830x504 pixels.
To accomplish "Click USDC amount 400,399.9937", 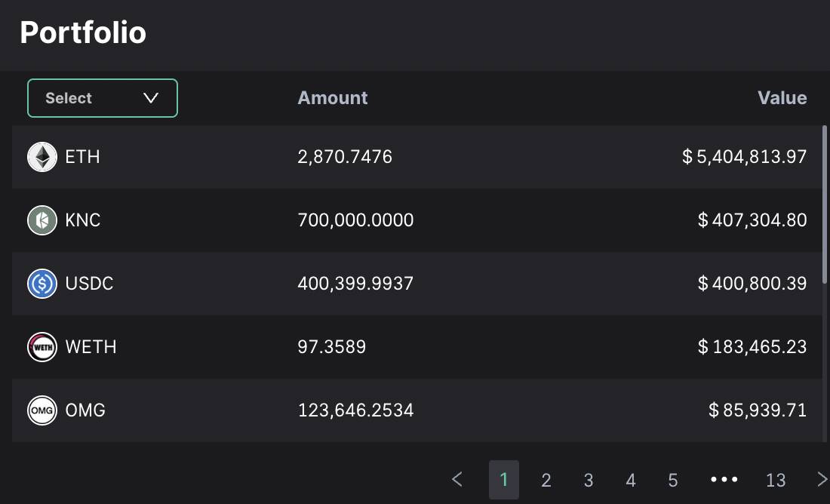I will [x=355, y=284].
